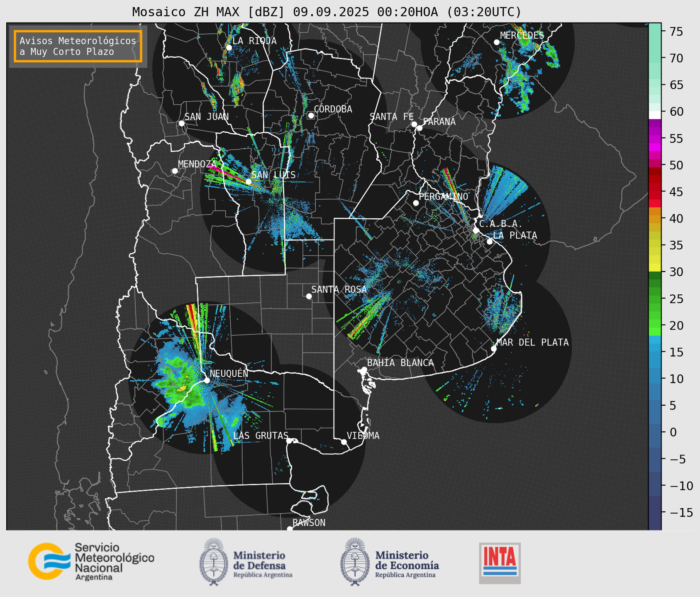Click the CÓRDOBA label text
Viewport: 700px width, 597px height.
(333, 109)
